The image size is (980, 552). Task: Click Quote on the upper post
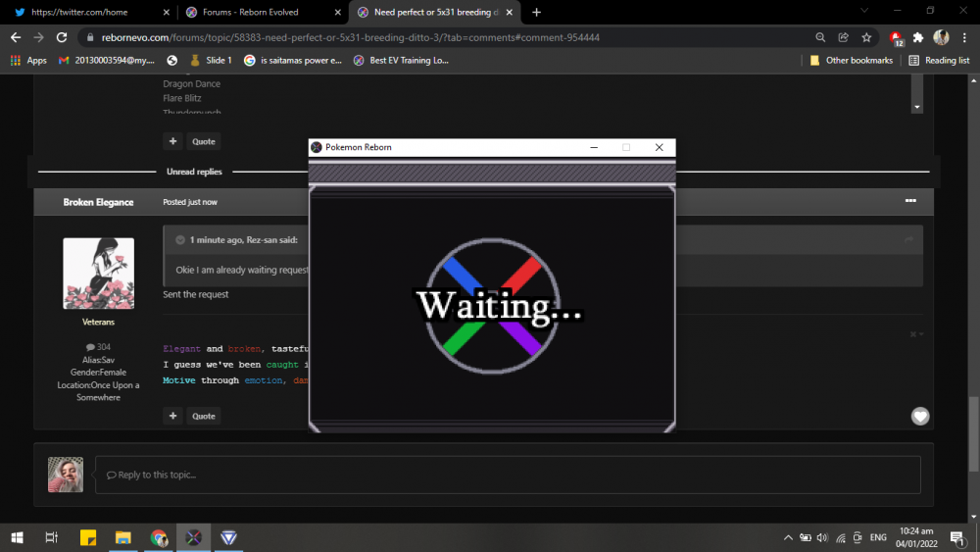(204, 141)
